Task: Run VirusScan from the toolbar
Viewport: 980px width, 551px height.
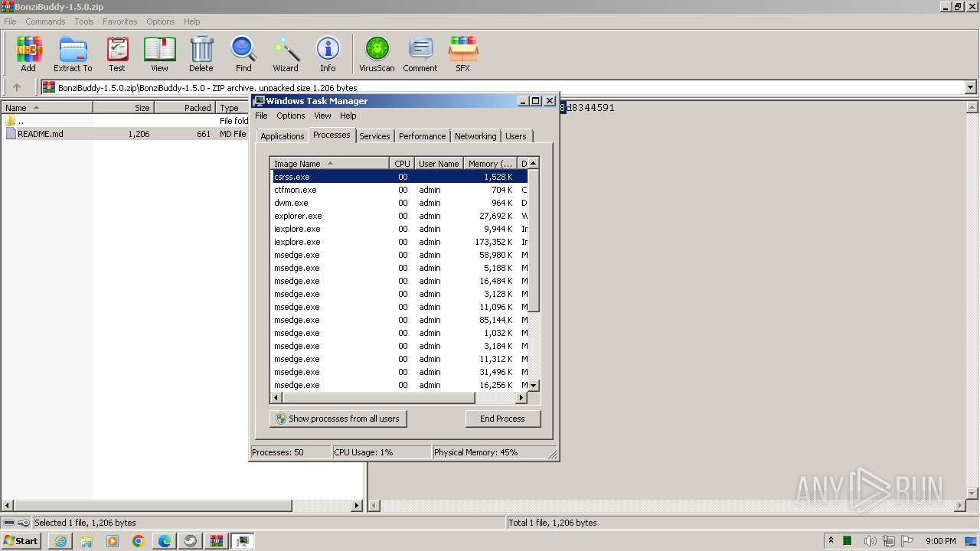Action: tap(377, 54)
